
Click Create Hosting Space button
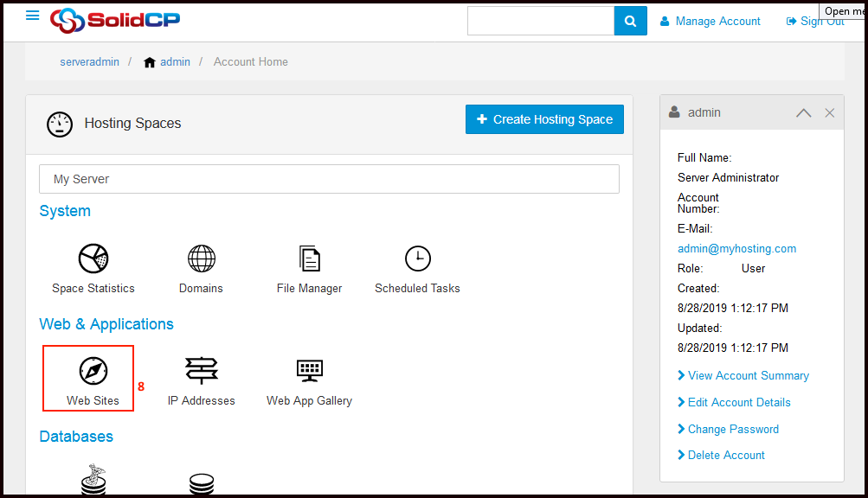544,119
